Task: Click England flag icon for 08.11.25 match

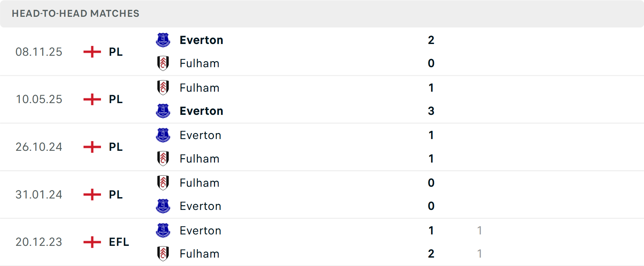Action: tap(92, 52)
